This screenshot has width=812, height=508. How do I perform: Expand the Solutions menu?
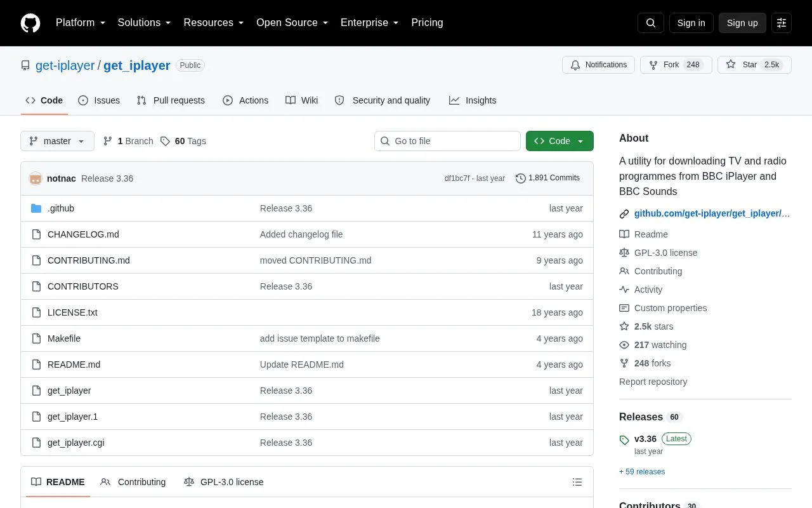click(x=145, y=23)
